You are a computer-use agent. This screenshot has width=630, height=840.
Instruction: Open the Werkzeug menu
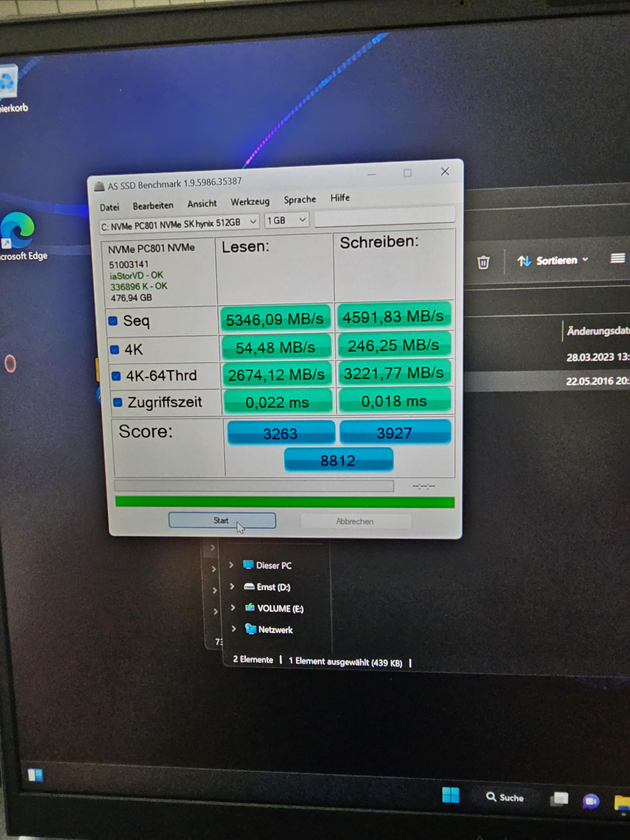click(x=250, y=202)
